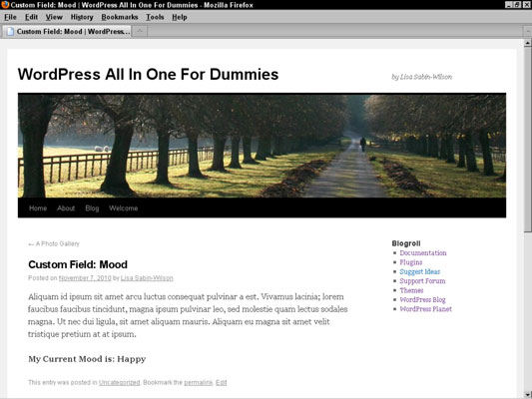Click the scrollbar down arrow
This screenshot has width=532, height=399.
528,395
